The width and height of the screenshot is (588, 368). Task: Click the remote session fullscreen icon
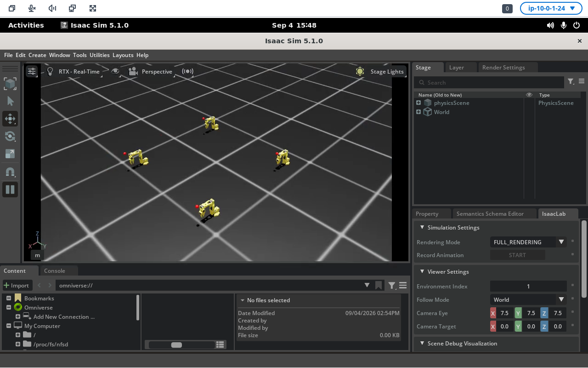point(93,8)
